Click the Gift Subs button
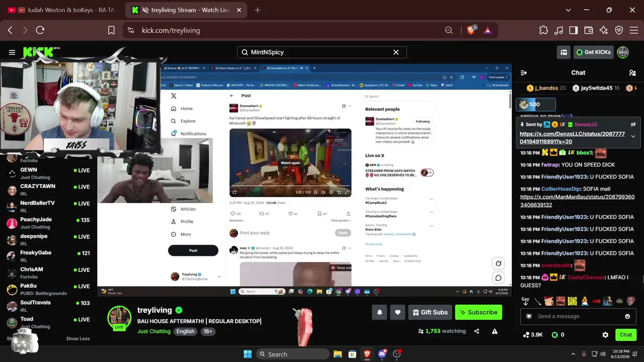The image size is (644, 362). coord(430,312)
